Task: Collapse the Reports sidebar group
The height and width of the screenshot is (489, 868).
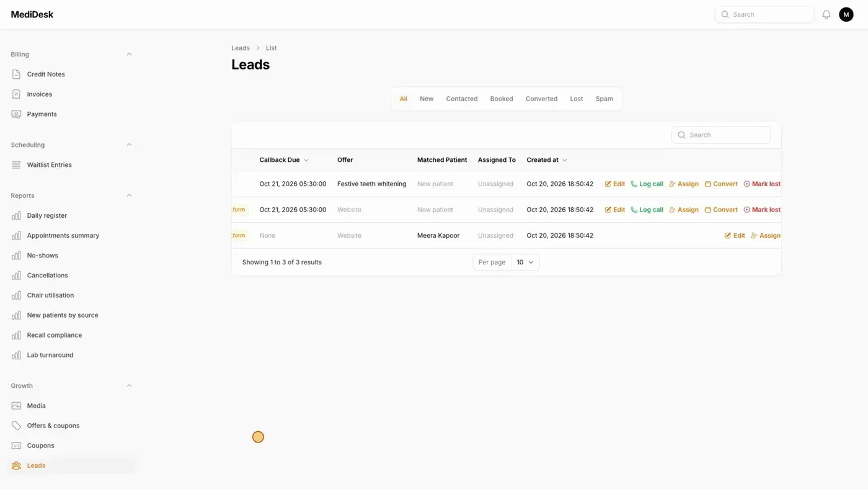Action: 129,196
